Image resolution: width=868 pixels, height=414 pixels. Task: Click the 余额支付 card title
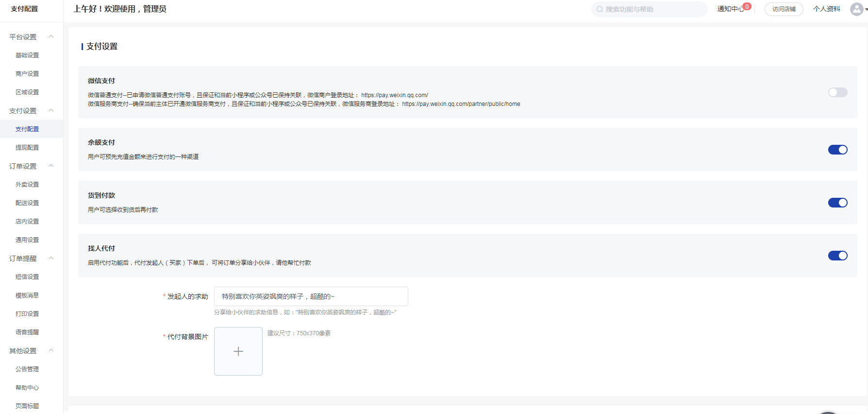[101, 142]
